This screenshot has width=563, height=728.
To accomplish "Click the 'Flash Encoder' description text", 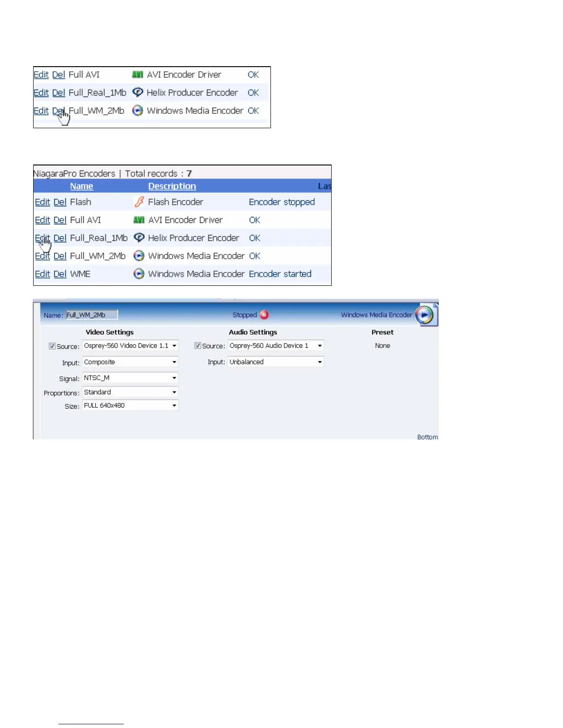I will coord(176,202).
